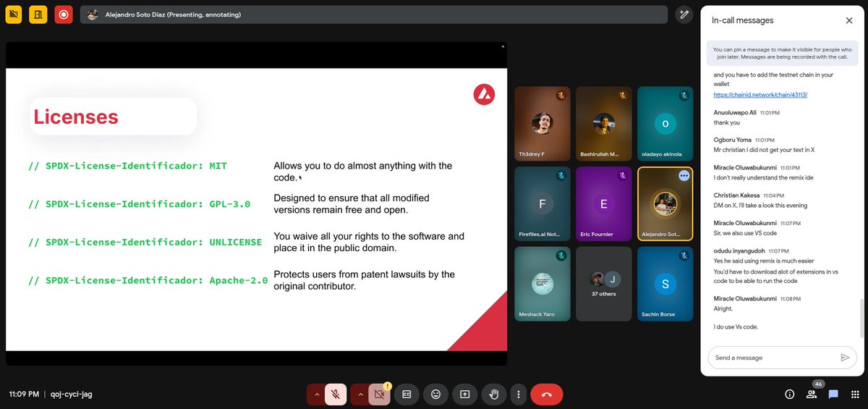The width and height of the screenshot is (868, 409).
Task: Select Sachin Borse's tile
Action: [665, 284]
